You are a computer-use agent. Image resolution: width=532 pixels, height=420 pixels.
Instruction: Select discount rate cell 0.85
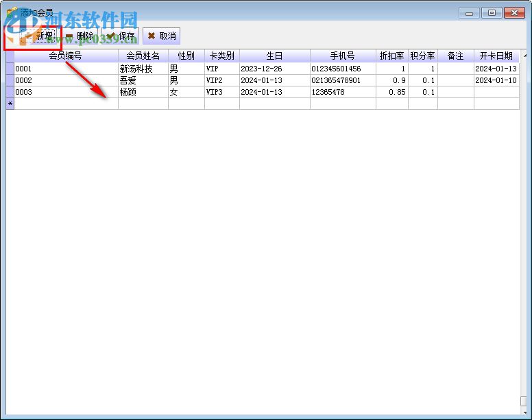(392, 92)
